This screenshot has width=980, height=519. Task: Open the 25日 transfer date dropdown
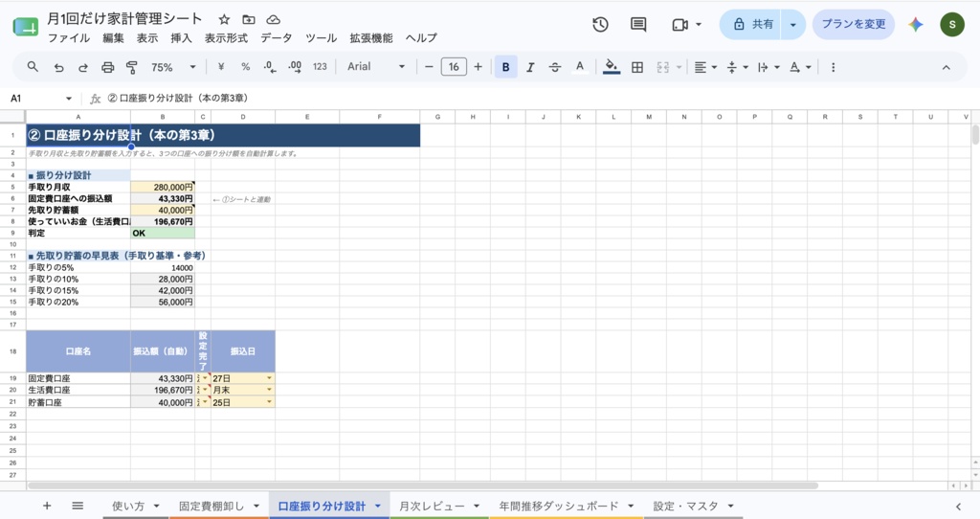[269, 402]
